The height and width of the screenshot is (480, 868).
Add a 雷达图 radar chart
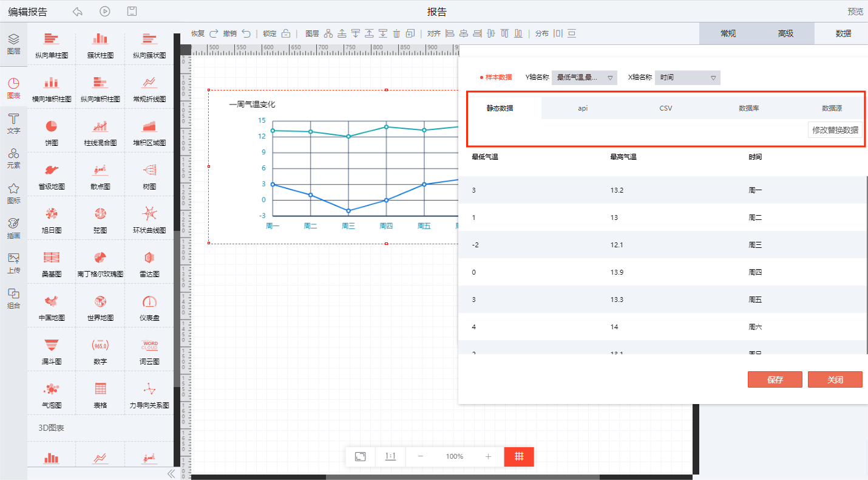coord(149,258)
